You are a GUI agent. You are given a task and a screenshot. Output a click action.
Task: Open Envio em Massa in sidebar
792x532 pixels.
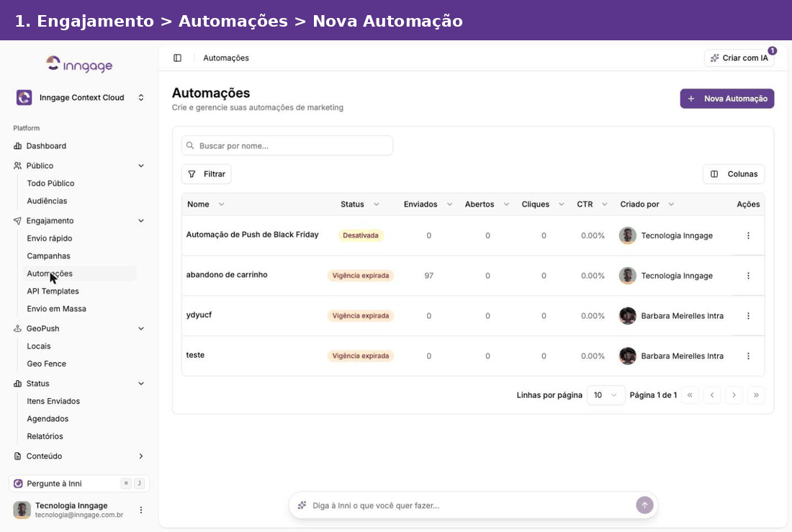pos(57,309)
